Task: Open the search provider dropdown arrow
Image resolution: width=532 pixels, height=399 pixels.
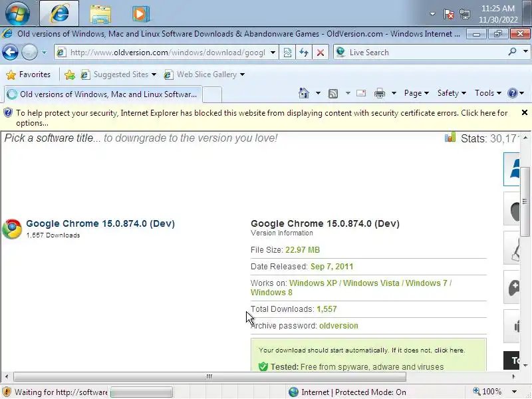Action: tap(525, 52)
